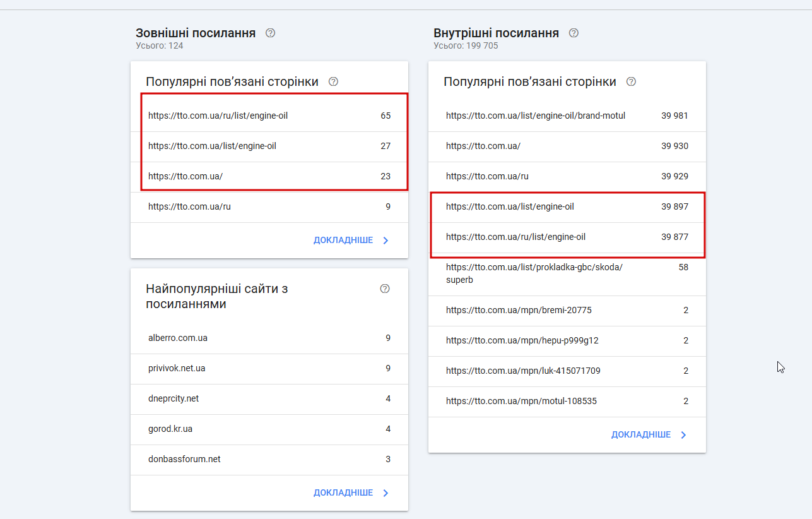Click help icon next to Внутрішні посилання
The image size is (812, 519).
(574, 33)
